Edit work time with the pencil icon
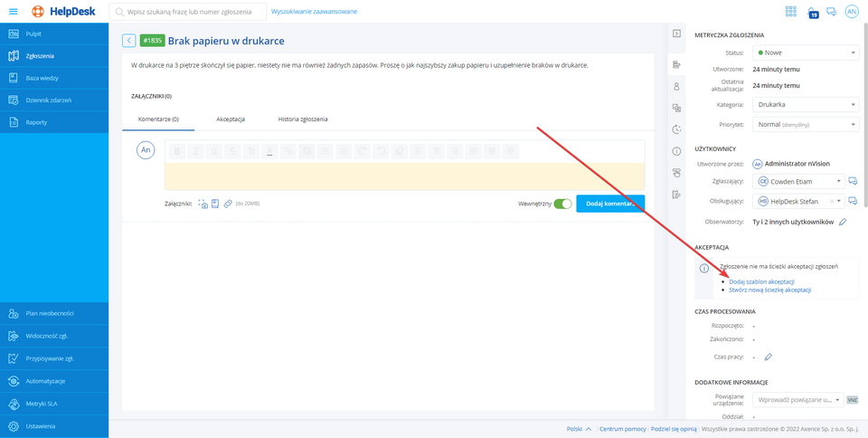Image resolution: width=868 pixels, height=438 pixels. 769,357
